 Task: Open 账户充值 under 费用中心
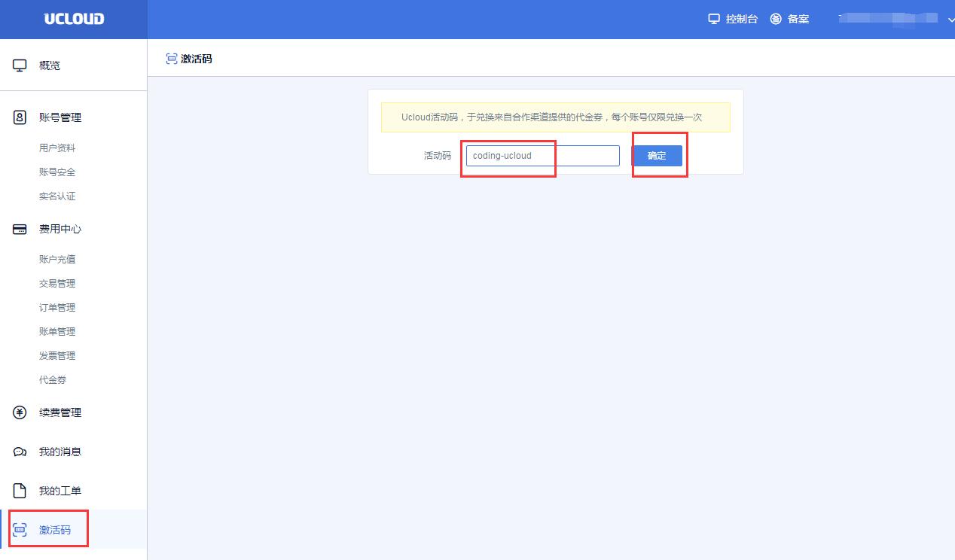coord(57,260)
